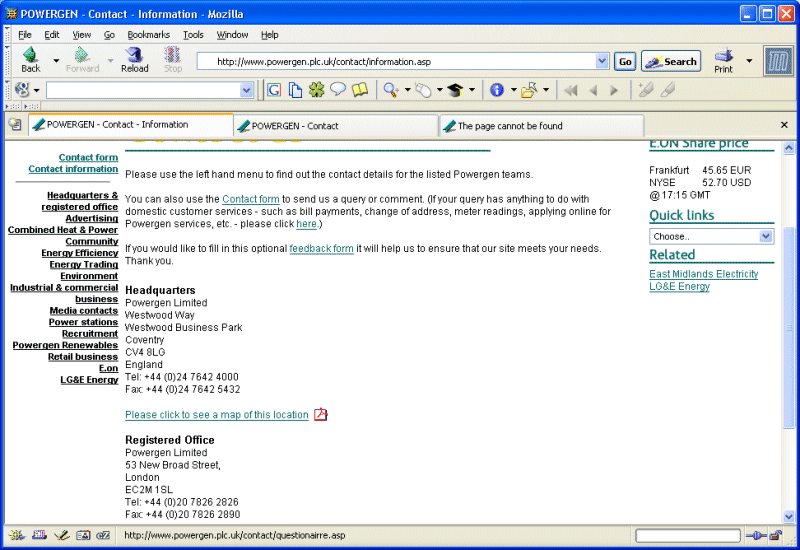Click the Forward navigation icon
Image resolution: width=800 pixels, height=550 pixels.
tap(82, 60)
